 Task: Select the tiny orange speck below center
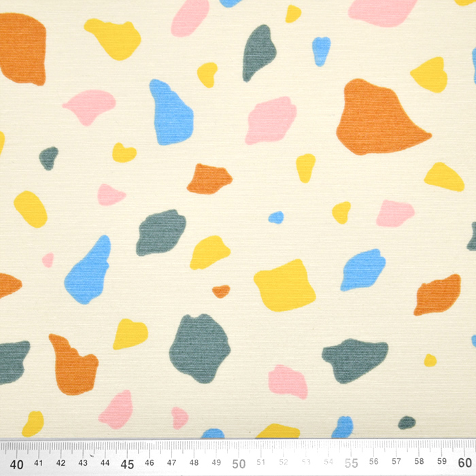click(x=220, y=291)
